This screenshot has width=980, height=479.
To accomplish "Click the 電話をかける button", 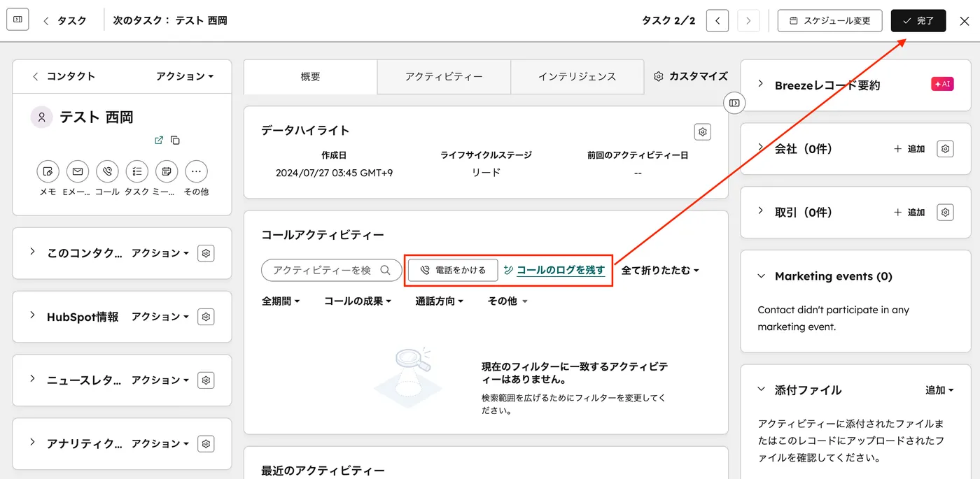I will (453, 270).
